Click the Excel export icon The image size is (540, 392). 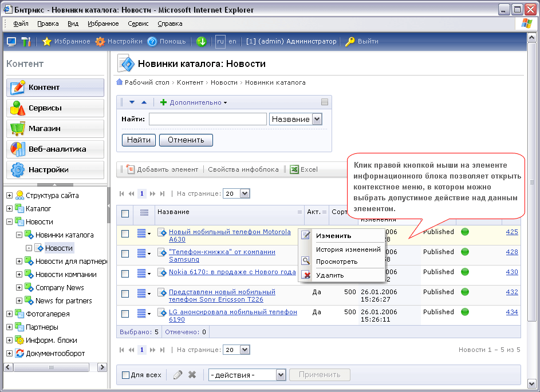(x=294, y=169)
